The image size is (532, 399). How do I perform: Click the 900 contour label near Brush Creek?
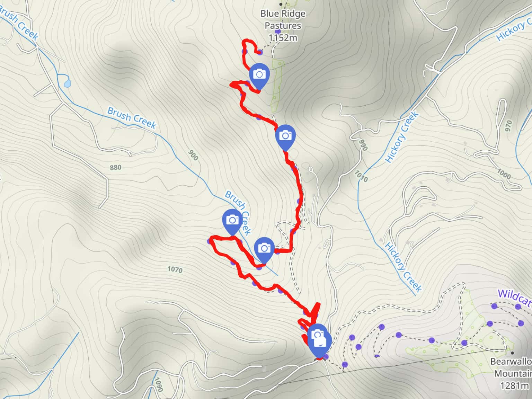point(193,155)
